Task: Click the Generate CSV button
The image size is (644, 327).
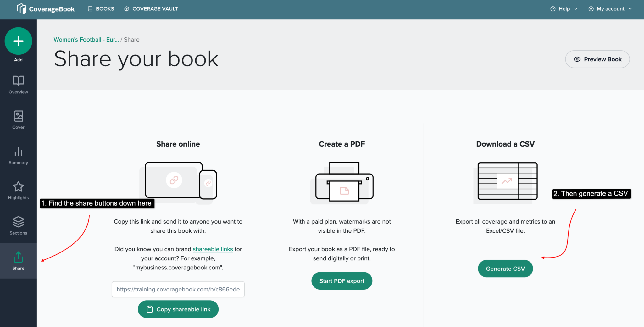Action: coord(505,269)
